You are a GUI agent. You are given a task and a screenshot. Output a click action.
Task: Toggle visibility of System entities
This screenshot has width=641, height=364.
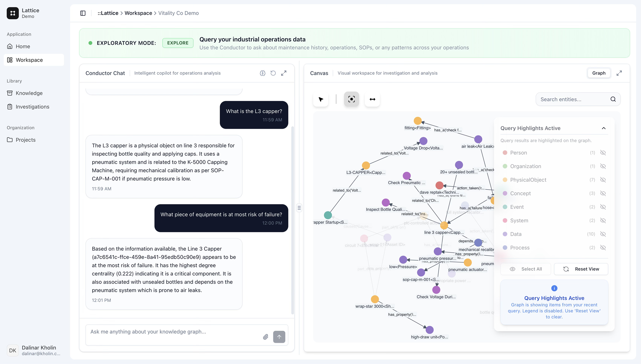pyautogui.click(x=603, y=220)
